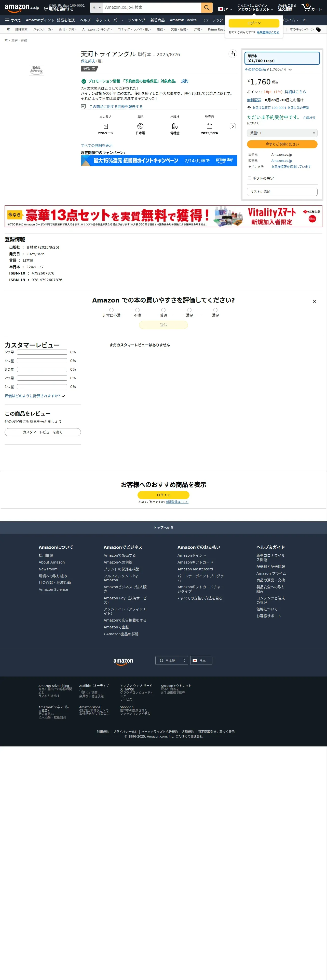Viewport: 327px width, 980px height.
Task: Click the Amazon.co.jp search input field
Action: point(152,8)
